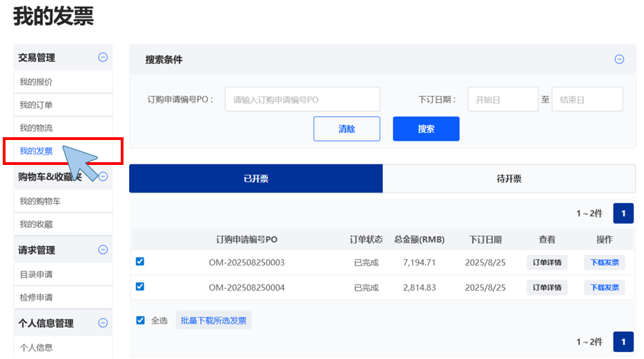Select the 已开票 tab
This screenshot has width=644, height=359.
pyautogui.click(x=255, y=179)
